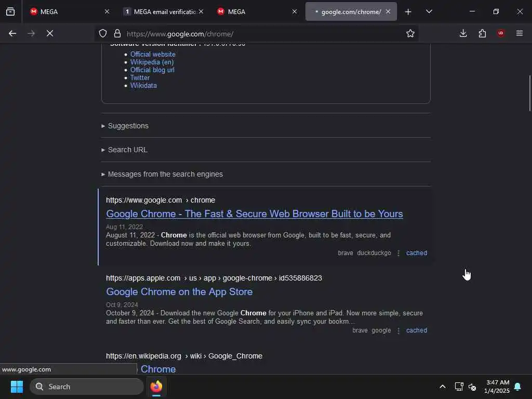Open the Windows Start menu
The width and height of the screenshot is (532, 399).
pos(17,387)
